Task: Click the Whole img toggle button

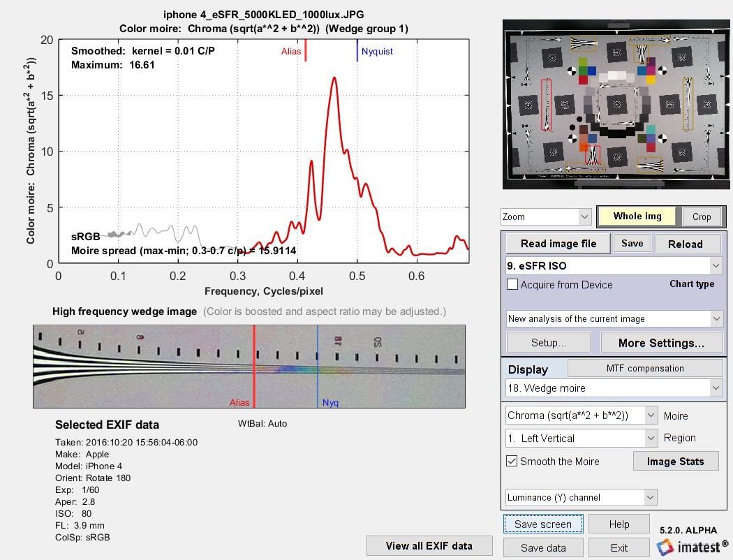Action: pyautogui.click(x=637, y=216)
